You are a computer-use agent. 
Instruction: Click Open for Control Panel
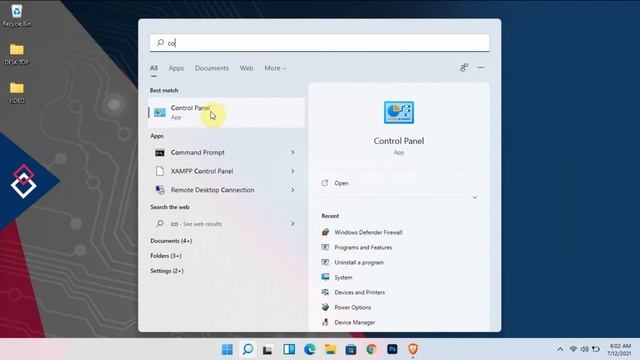341,183
